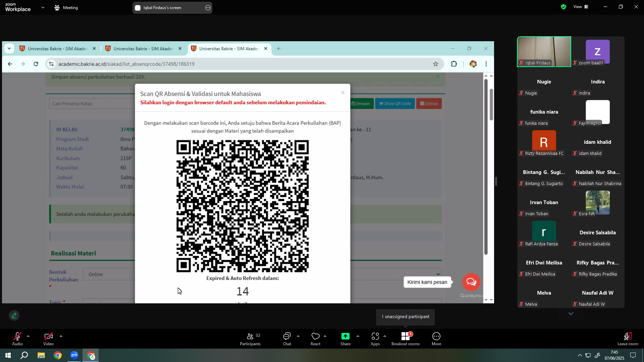
Task: Expand the video options arrow
Action: pyautogui.click(x=61, y=336)
